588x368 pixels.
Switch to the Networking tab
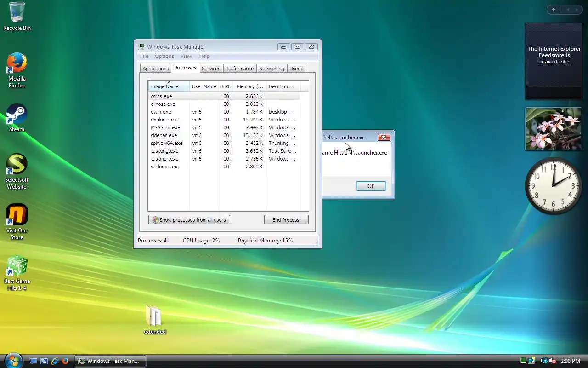[271, 69]
